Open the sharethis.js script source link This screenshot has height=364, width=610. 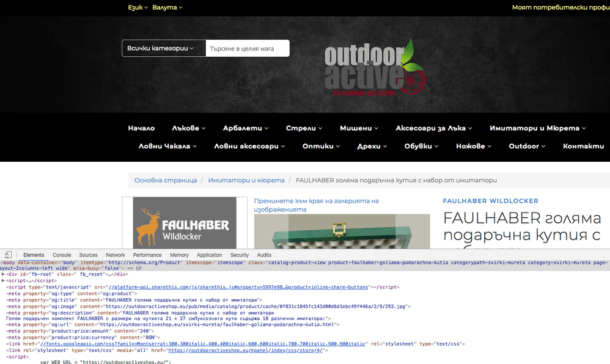click(x=238, y=287)
